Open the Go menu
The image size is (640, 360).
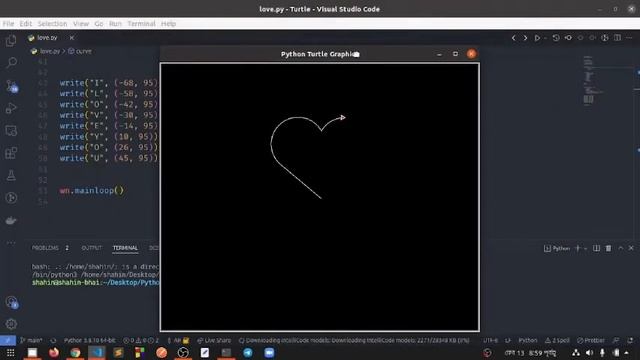(x=99, y=24)
